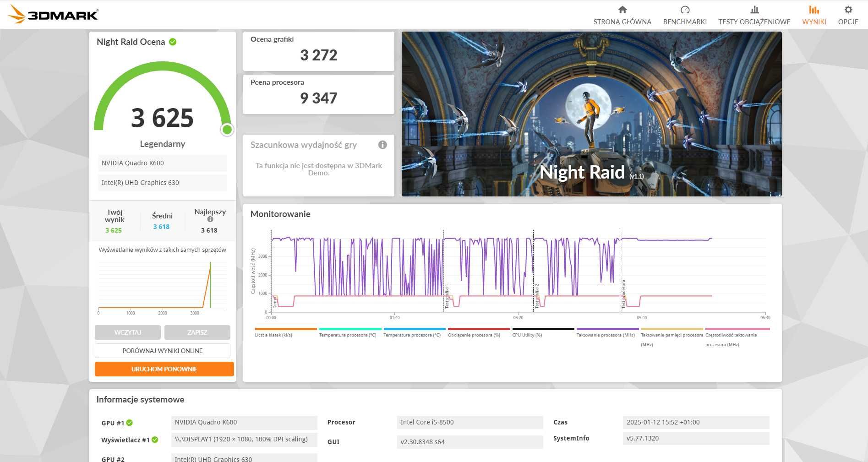Image resolution: width=868 pixels, height=462 pixels.
Task: Click the Twój wynik value 3 625
Action: pos(114,230)
